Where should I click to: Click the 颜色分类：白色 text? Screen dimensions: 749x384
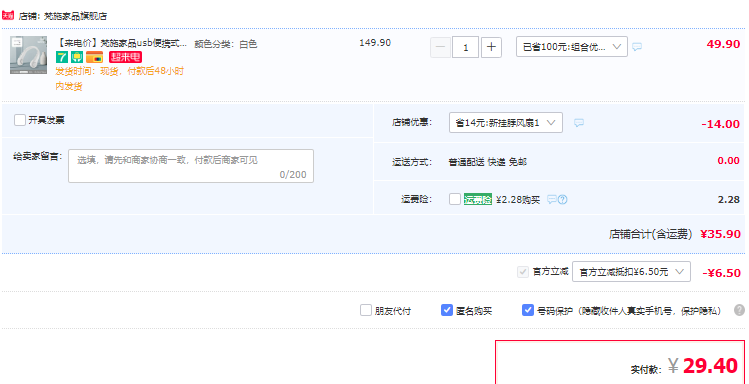(226, 44)
